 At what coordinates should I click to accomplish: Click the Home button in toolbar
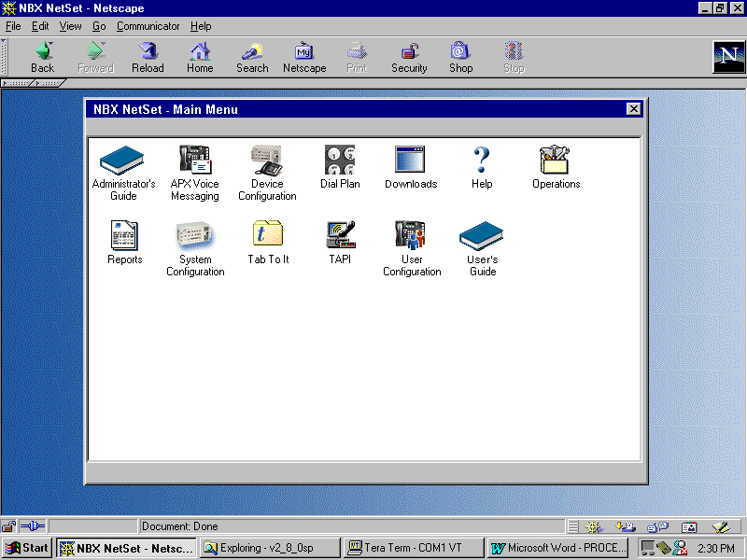[x=200, y=57]
